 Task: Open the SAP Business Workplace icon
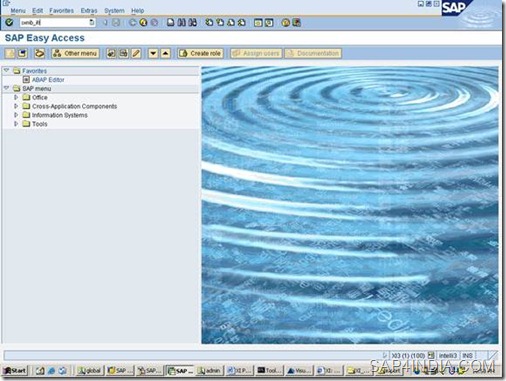click(39, 53)
